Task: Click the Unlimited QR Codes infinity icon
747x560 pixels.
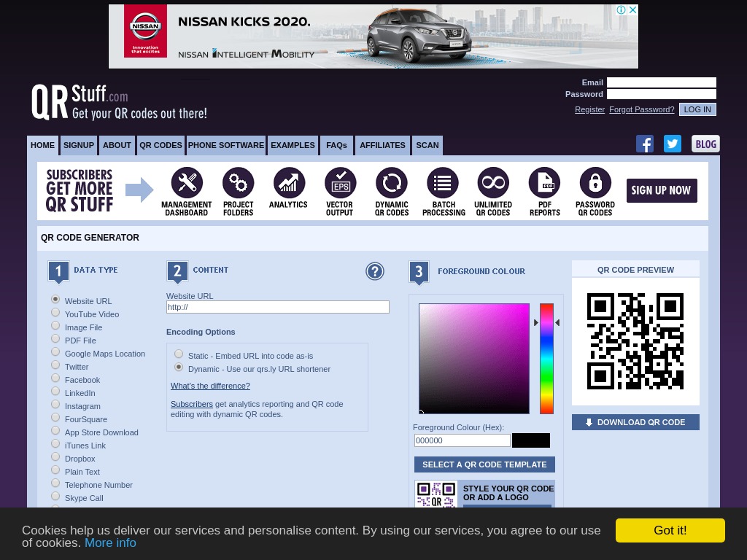Action: tap(494, 183)
